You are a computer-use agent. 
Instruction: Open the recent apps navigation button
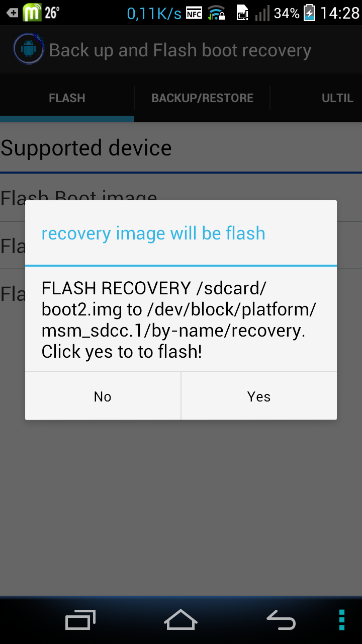(x=80, y=619)
